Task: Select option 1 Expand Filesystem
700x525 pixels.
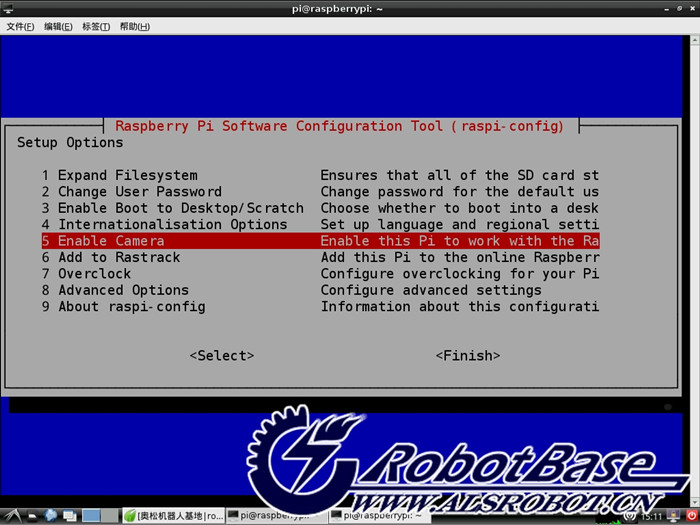Action: click(120, 175)
